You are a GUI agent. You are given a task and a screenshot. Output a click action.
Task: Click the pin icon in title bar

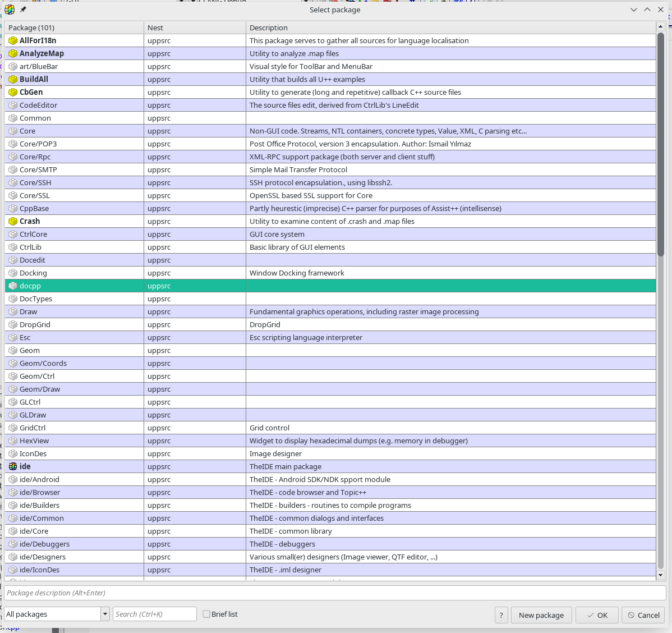click(x=23, y=10)
